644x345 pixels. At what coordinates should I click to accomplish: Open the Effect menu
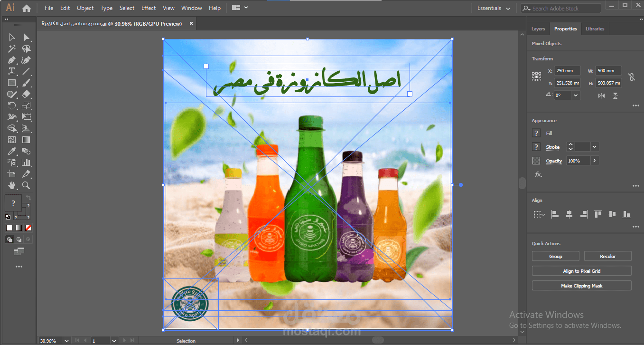[x=149, y=8]
